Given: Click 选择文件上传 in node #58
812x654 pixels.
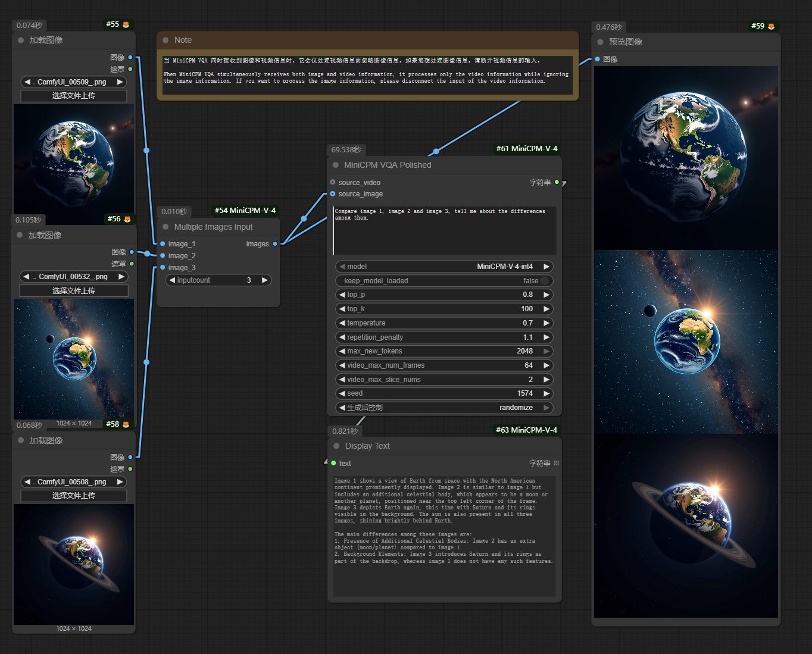Looking at the screenshot, I should coord(74,496).
